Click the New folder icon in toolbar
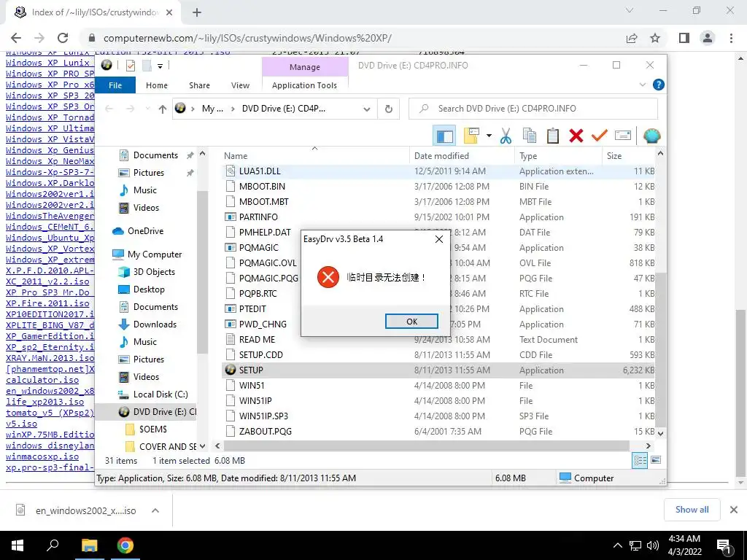The image size is (747, 560). point(471,136)
